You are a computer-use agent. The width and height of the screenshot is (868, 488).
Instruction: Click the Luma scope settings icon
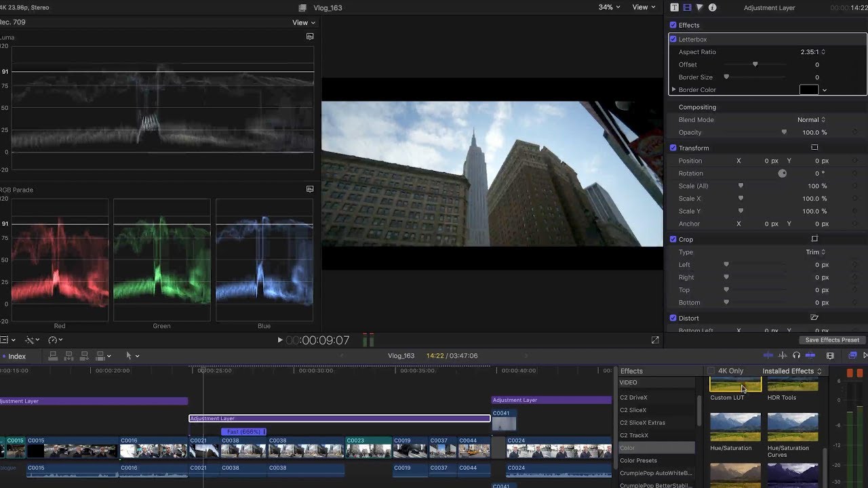click(x=310, y=37)
